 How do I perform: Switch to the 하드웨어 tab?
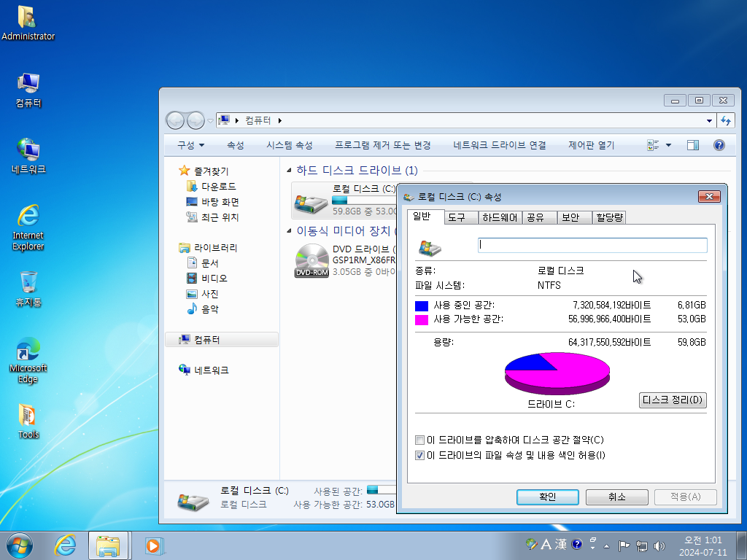pyautogui.click(x=500, y=217)
